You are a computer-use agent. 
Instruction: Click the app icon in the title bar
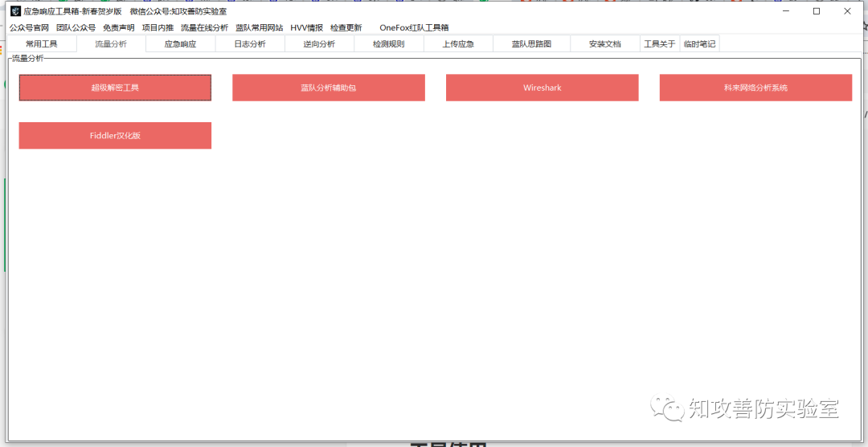pyautogui.click(x=15, y=11)
